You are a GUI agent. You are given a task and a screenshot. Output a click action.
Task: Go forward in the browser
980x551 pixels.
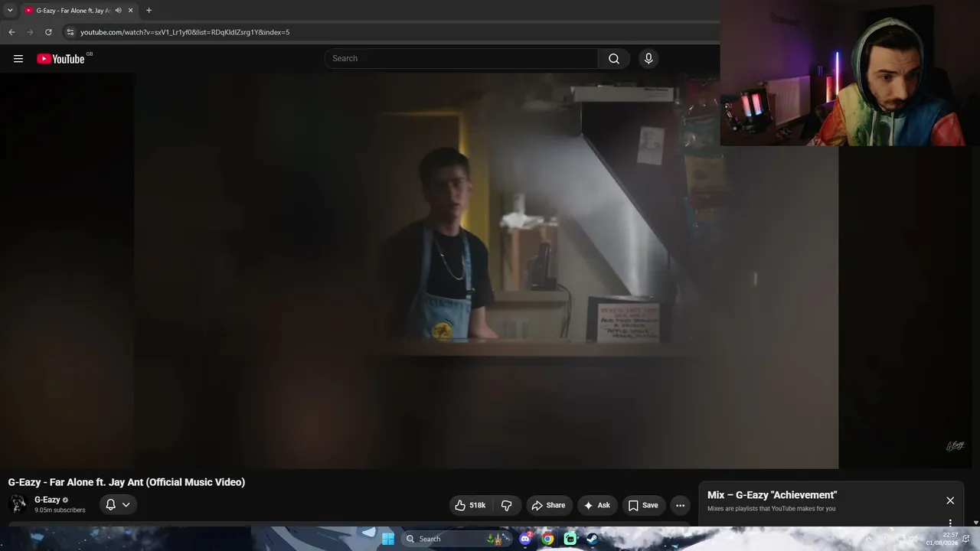30,32
